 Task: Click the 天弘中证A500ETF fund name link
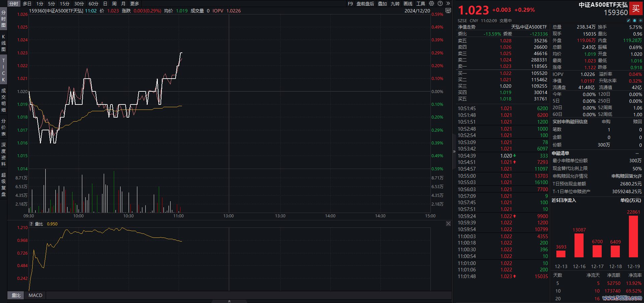pos(529,27)
